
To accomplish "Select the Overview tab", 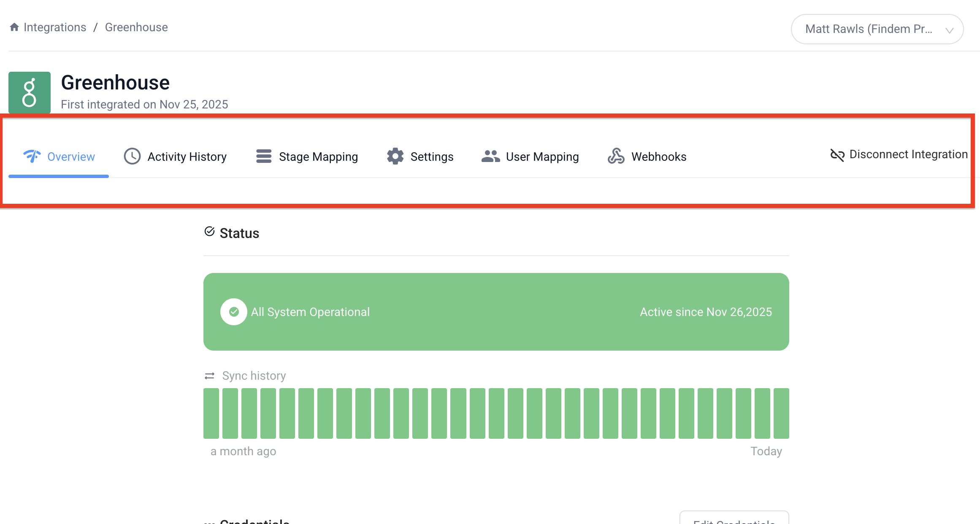I will tap(59, 157).
